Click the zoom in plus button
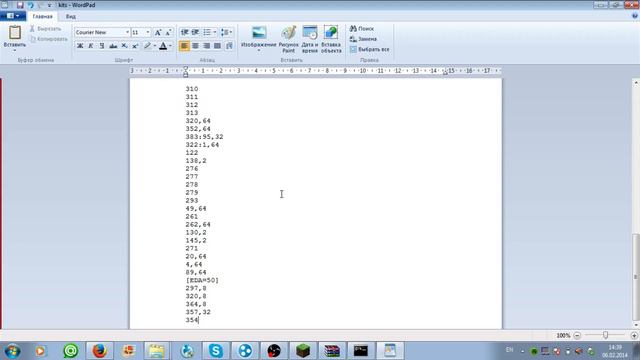Screen dimensions: 640x360 click(x=634, y=335)
